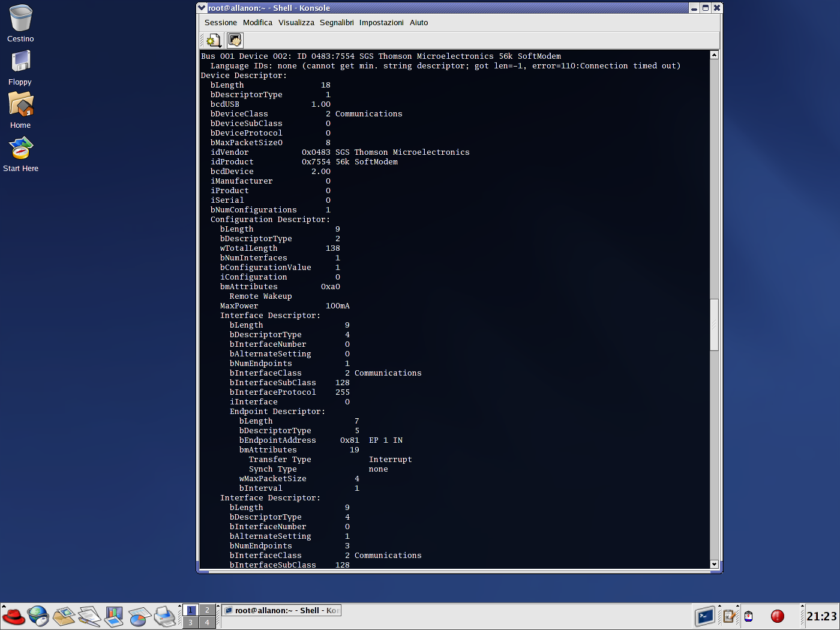Click 'Configuration Descriptor:' heading in terminal
840x630 pixels.
[270, 220]
